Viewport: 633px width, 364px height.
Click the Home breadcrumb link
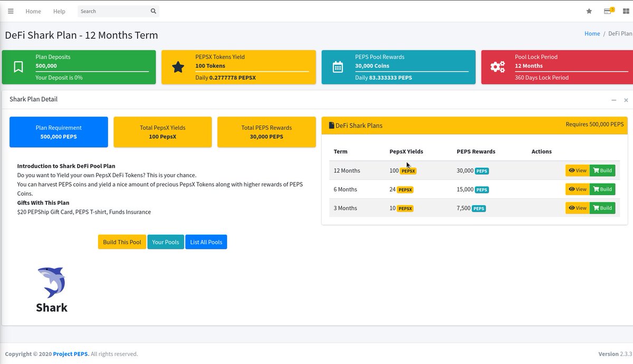[x=592, y=33]
